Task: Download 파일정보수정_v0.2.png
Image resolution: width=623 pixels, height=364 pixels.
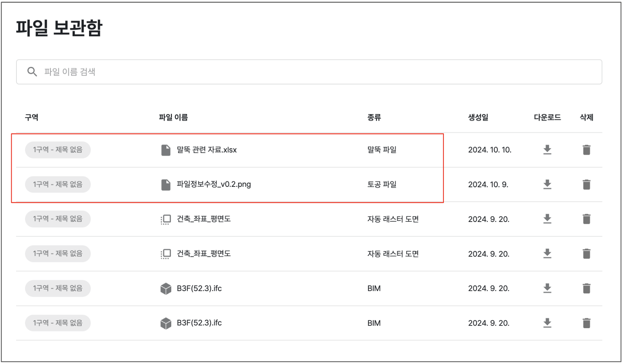Action: click(547, 184)
